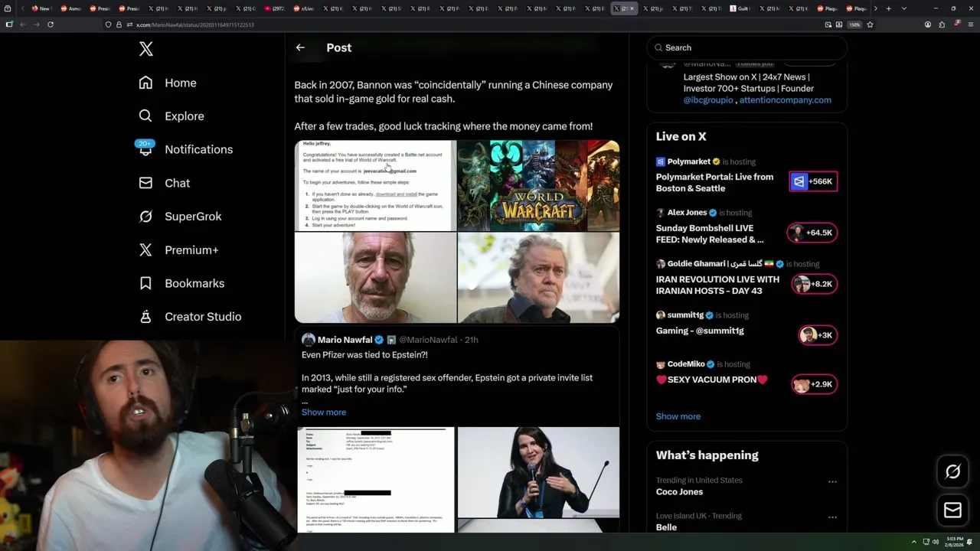The width and height of the screenshot is (980, 551).
Task: Click the 150% zoom level indicator
Action: click(x=854, y=24)
